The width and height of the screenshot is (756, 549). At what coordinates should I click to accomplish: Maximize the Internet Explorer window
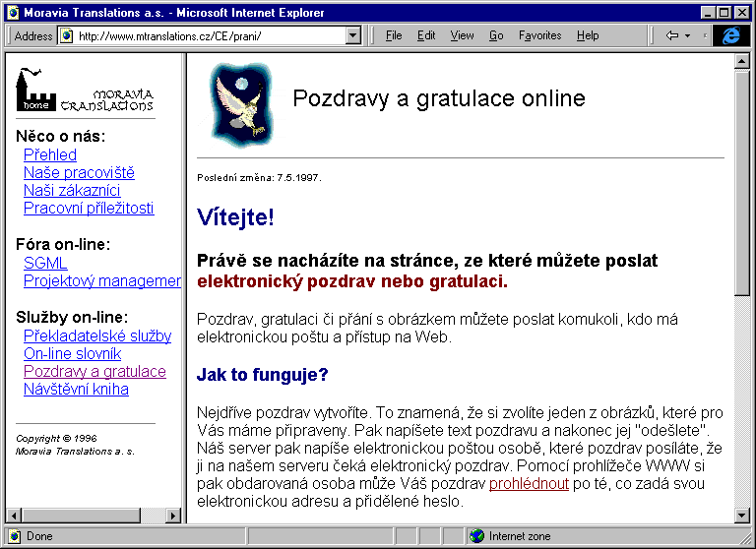724,13
